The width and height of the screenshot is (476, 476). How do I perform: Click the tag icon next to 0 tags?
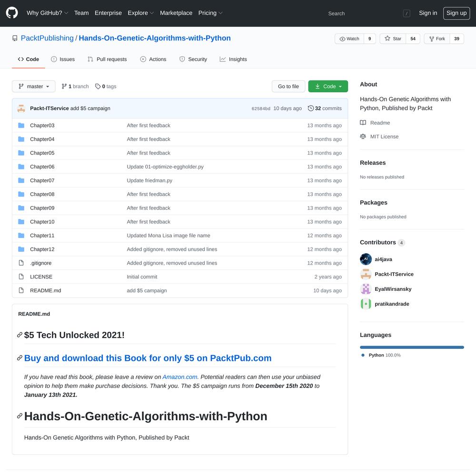coord(98,87)
